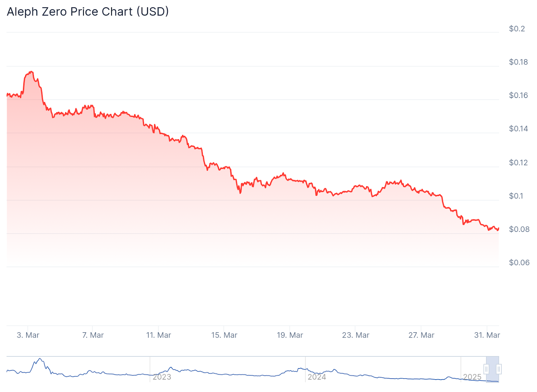The height and width of the screenshot is (392, 537).
Task: Click the $0.06 price axis label
Action: [519, 263]
